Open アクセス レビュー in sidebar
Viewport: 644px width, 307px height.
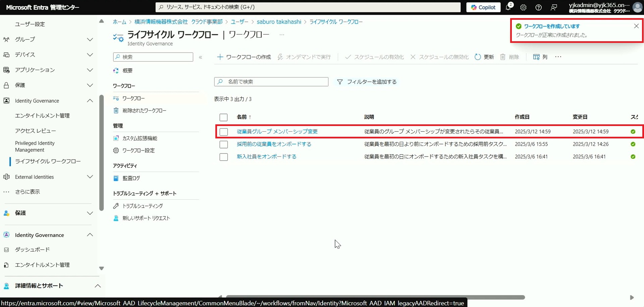coord(36,131)
